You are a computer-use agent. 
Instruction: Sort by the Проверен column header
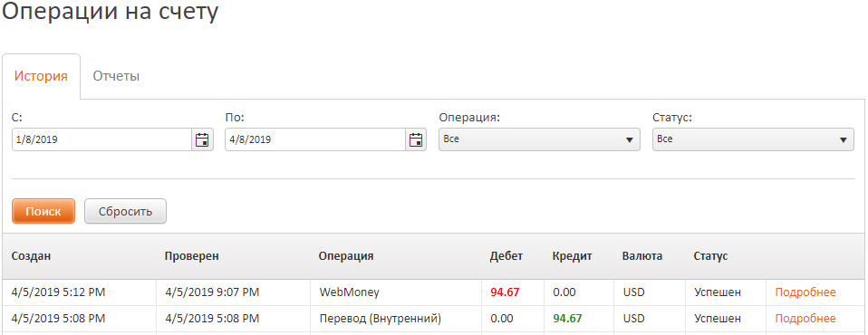(x=191, y=256)
